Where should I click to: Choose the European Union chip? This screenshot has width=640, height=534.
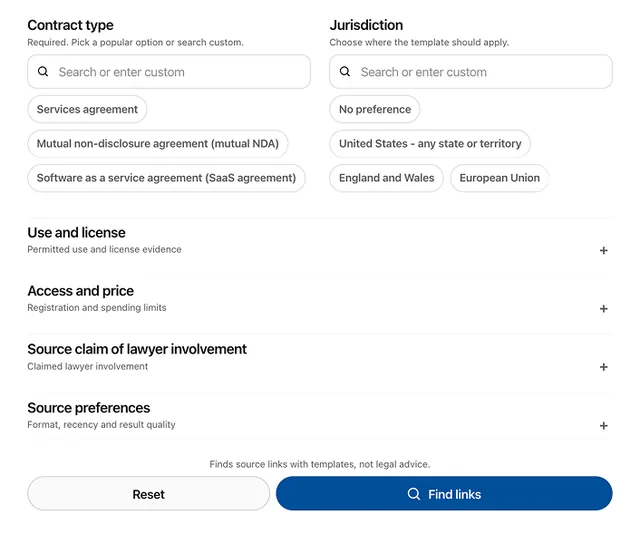(x=500, y=178)
